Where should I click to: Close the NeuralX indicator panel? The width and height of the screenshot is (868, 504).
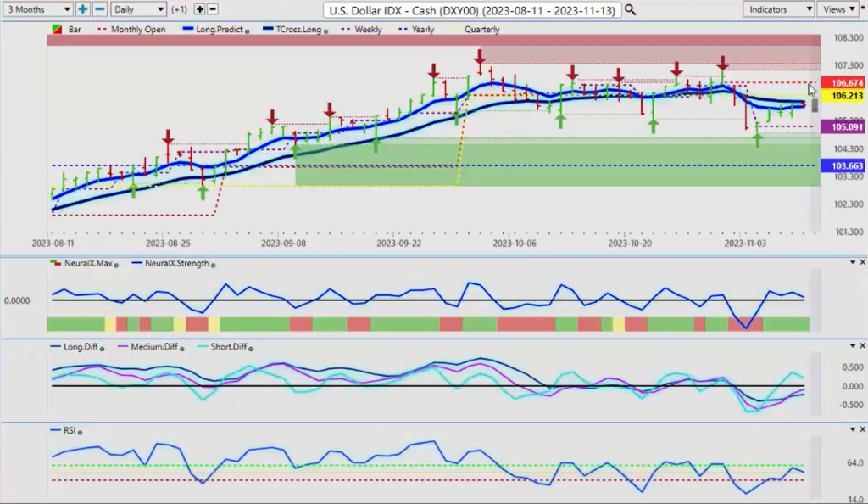(x=862, y=262)
